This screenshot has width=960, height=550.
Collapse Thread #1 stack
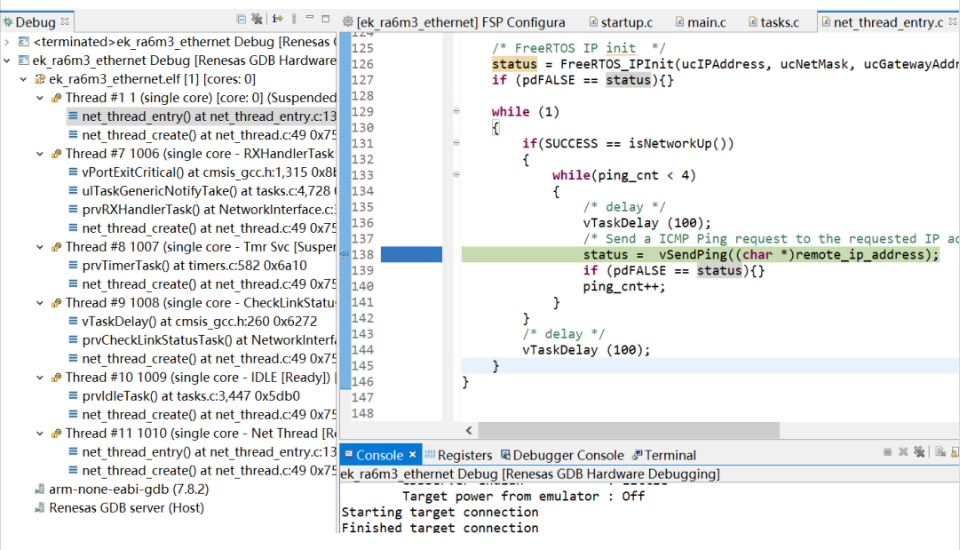[x=40, y=98]
